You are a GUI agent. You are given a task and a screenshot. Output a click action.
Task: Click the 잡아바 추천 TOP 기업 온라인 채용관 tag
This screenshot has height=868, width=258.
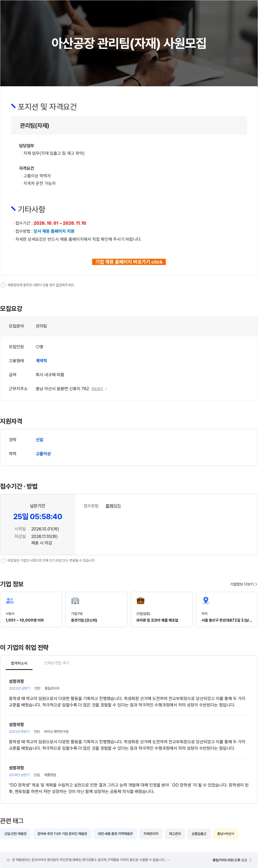tap(62, 833)
